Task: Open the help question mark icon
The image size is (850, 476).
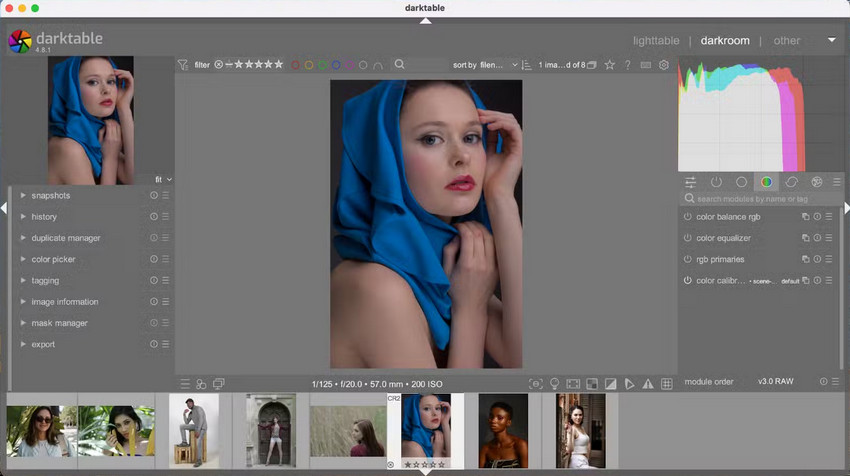Action: tap(628, 65)
